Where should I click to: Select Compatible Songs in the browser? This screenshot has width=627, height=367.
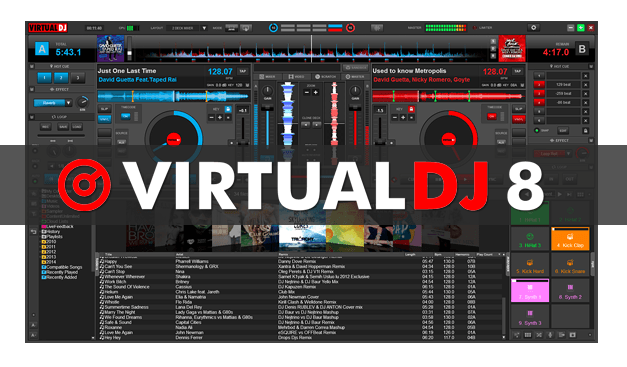(x=62, y=267)
